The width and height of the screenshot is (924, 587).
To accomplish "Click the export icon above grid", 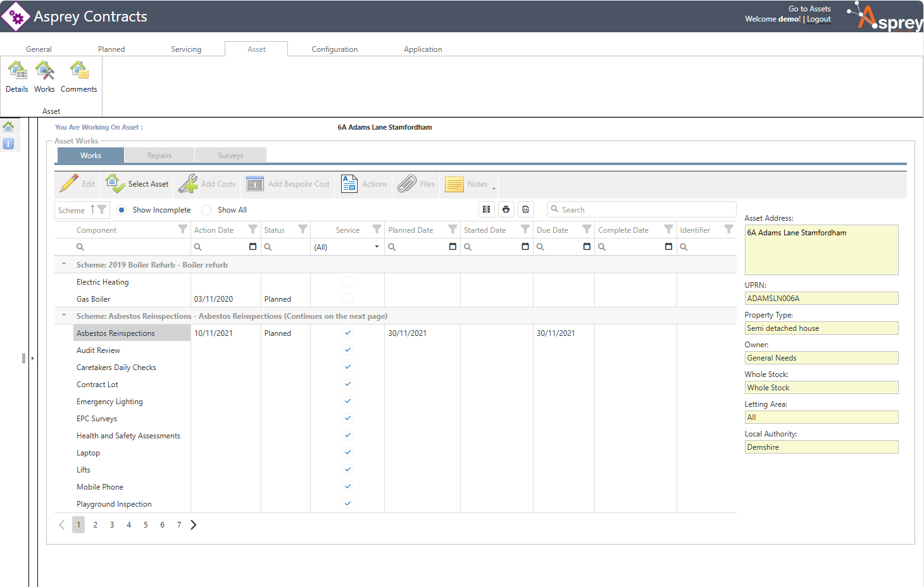I will [525, 209].
